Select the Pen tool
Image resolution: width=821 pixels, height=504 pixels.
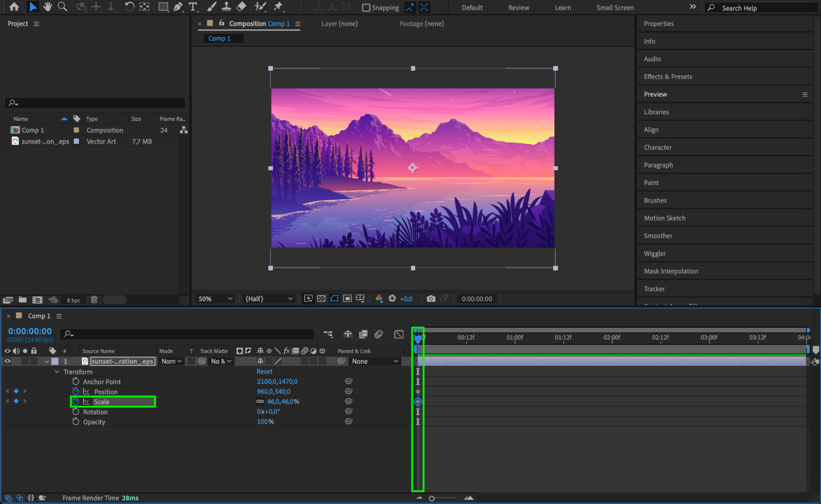178,7
